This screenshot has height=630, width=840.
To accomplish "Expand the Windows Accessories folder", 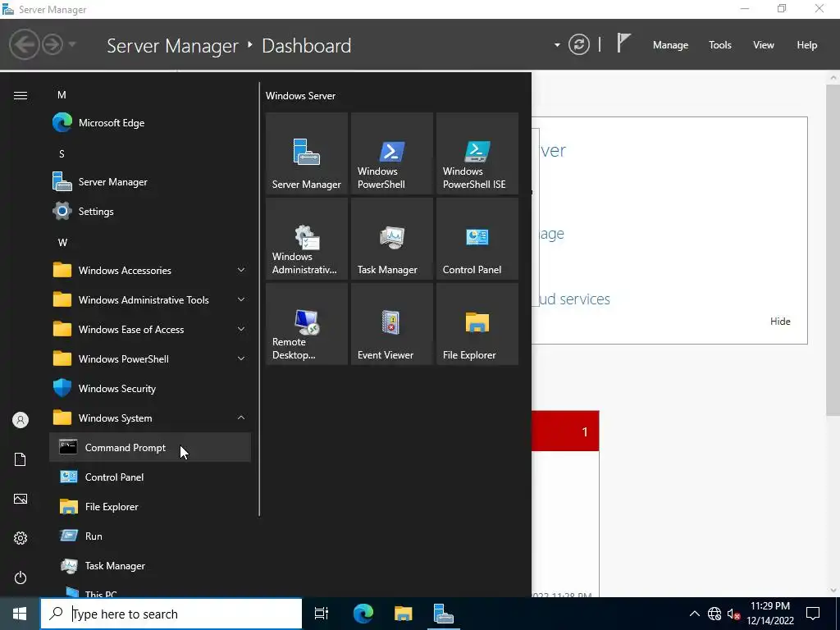I will (x=150, y=270).
